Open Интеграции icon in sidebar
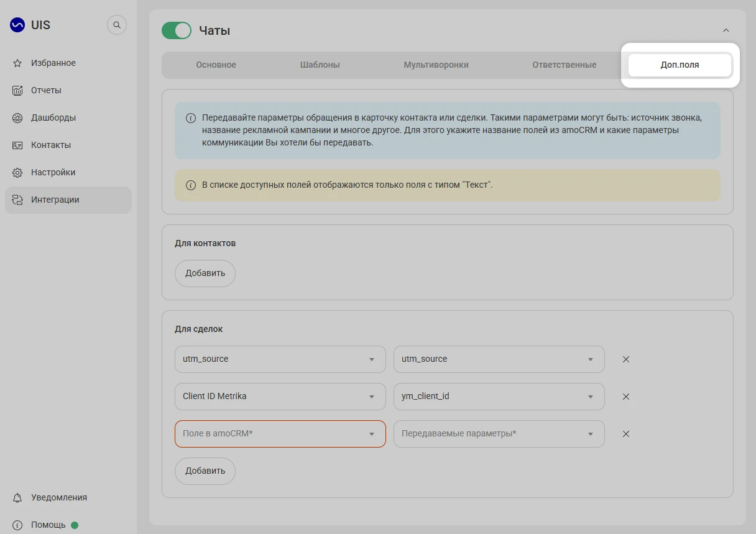Viewport: 756px width, 534px height. (x=17, y=200)
